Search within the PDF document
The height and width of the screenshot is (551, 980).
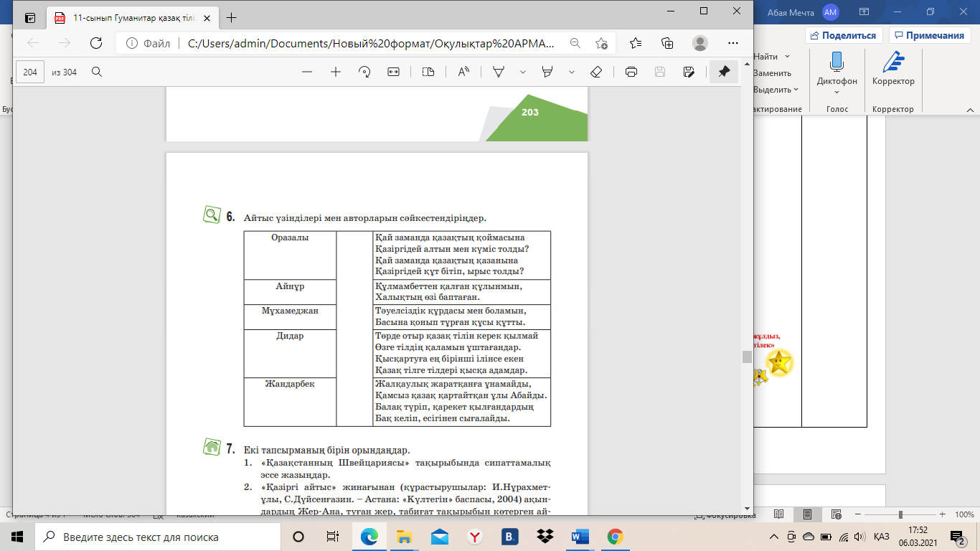tap(97, 72)
